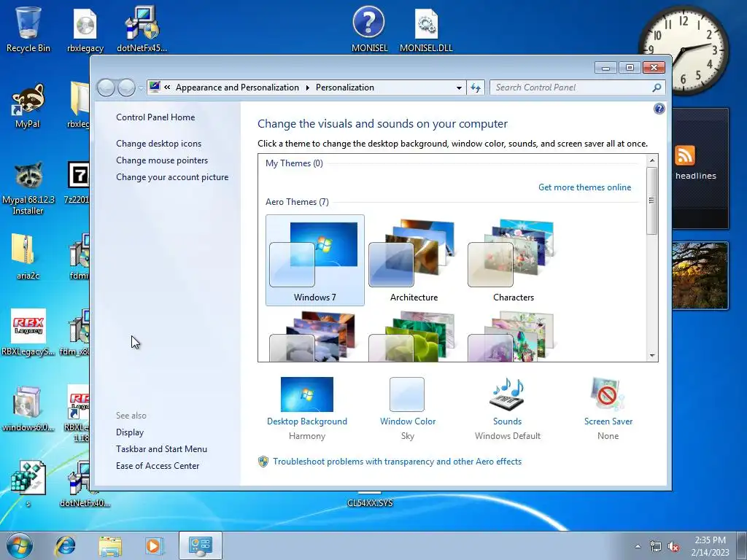Click the Personalization breadcrumb
This screenshot has width=747, height=560.
[345, 87]
